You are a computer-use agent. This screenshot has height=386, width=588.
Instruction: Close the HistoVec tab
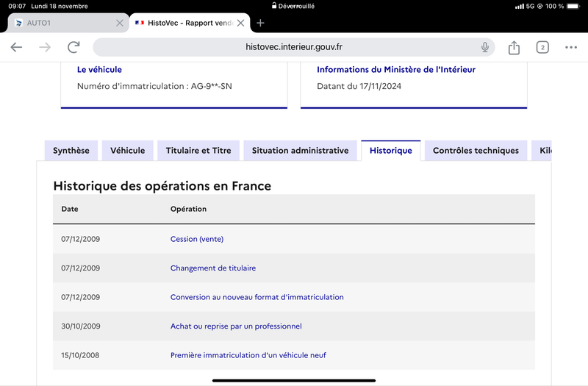tap(241, 23)
